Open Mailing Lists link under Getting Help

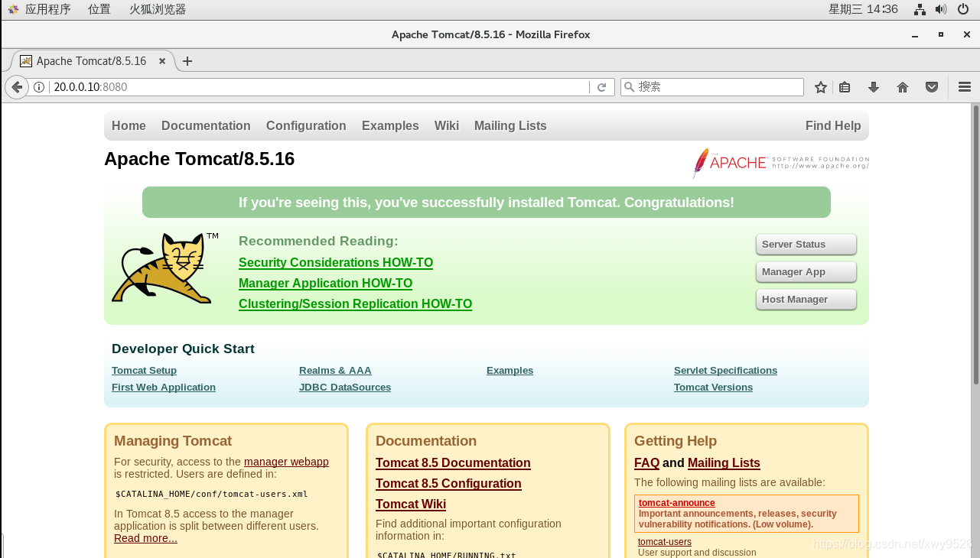(724, 463)
